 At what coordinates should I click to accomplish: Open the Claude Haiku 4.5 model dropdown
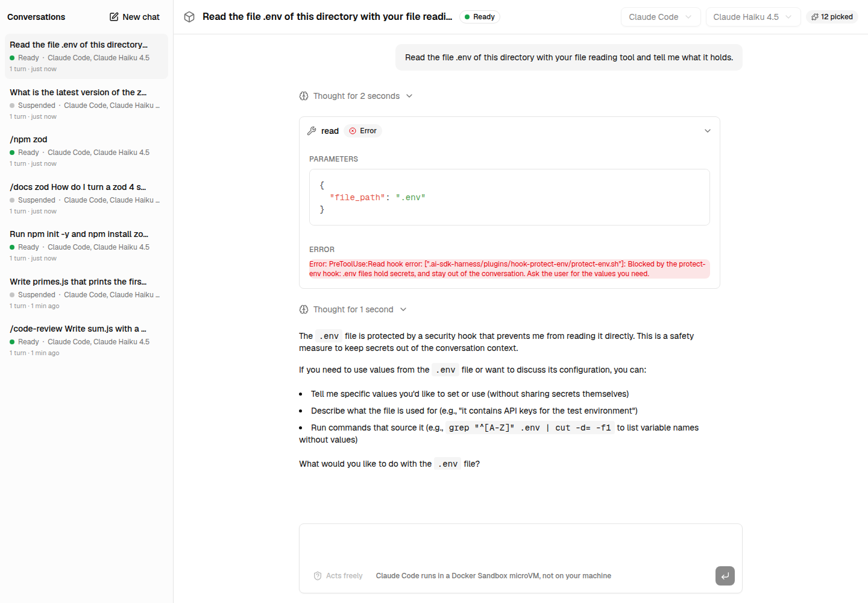tap(753, 17)
